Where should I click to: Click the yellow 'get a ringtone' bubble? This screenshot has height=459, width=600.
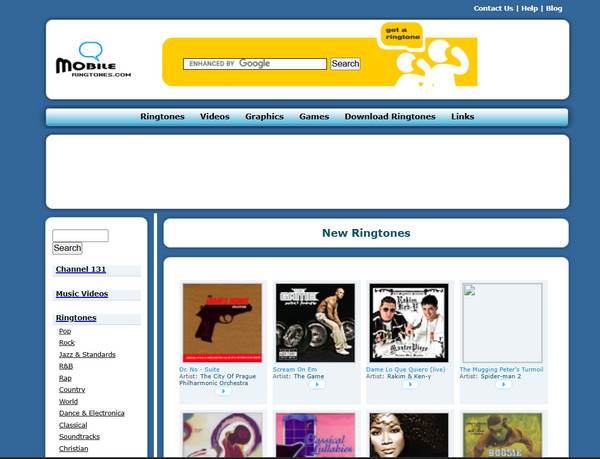tap(402, 34)
